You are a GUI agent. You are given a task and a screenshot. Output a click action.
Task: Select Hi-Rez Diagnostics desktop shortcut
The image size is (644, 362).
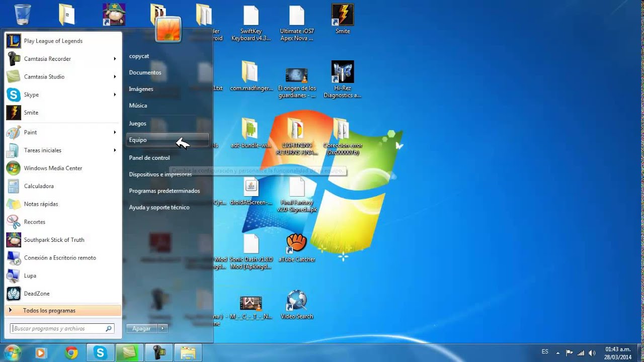343,79
